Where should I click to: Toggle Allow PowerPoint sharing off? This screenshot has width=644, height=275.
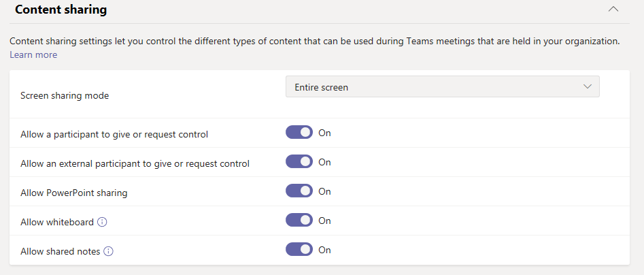(x=299, y=191)
